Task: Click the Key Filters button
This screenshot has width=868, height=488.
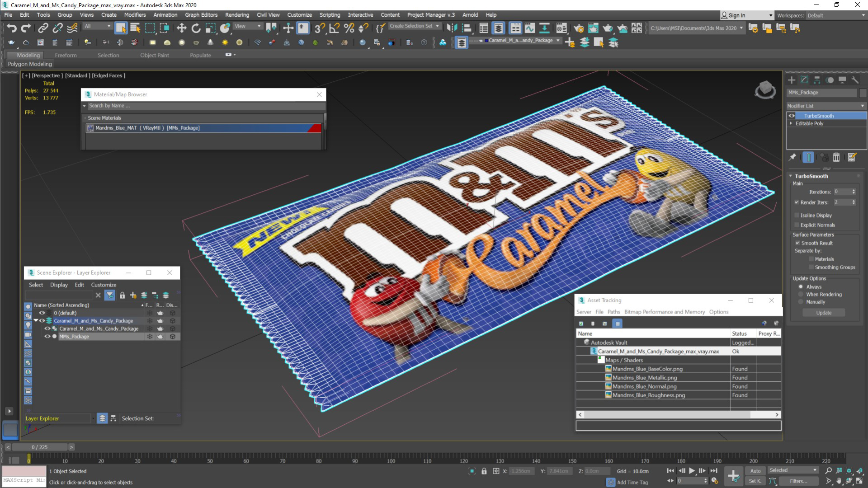Action: click(x=798, y=481)
